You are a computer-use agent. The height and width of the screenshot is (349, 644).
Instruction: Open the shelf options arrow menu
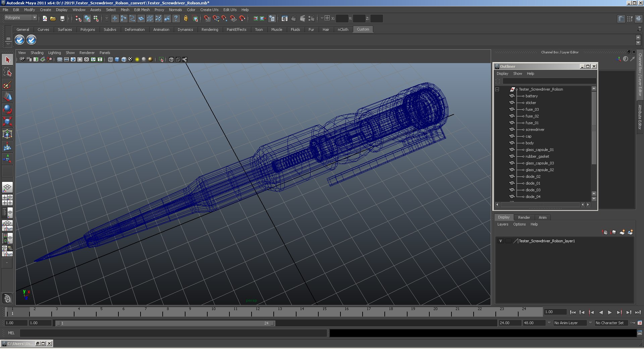point(8,44)
